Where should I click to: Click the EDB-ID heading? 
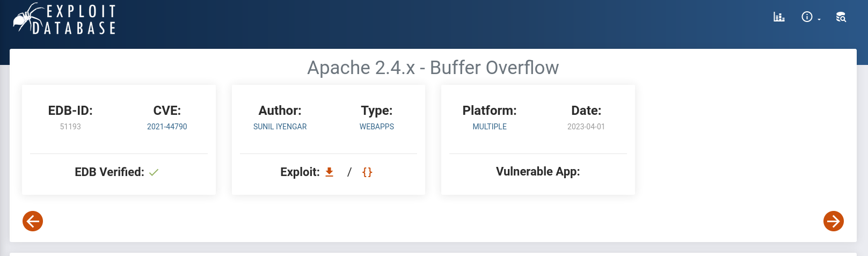(70, 111)
